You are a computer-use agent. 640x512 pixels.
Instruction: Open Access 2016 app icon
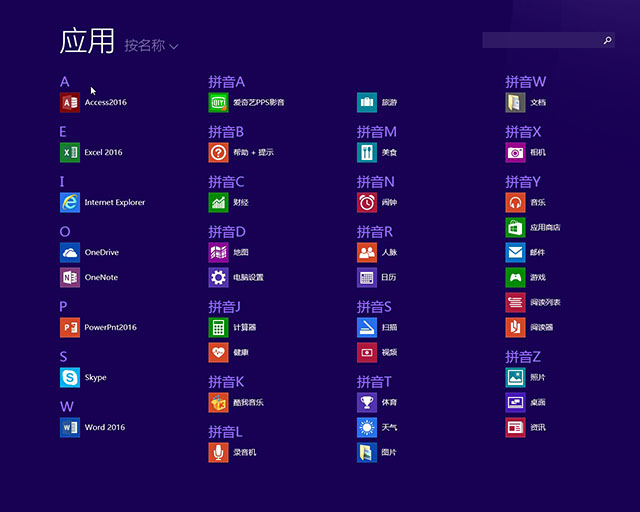pos(69,102)
